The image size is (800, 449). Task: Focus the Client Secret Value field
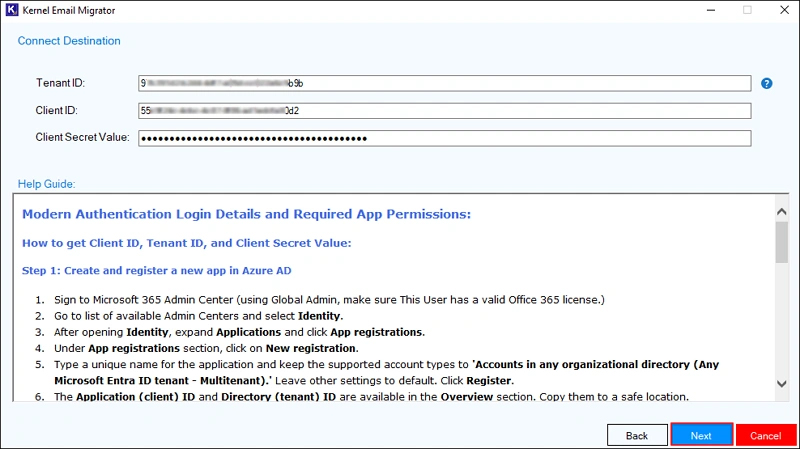click(444, 138)
